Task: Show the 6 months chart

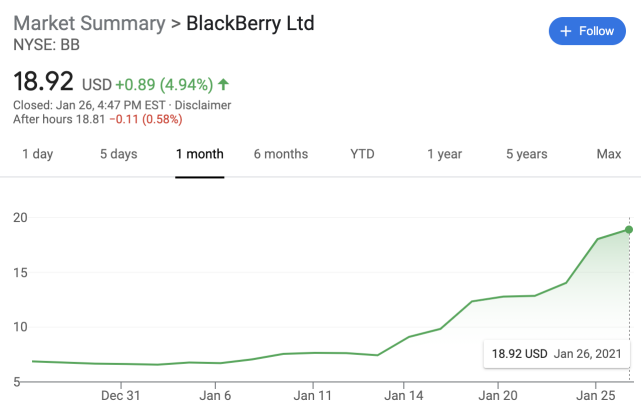Action: tap(281, 154)
